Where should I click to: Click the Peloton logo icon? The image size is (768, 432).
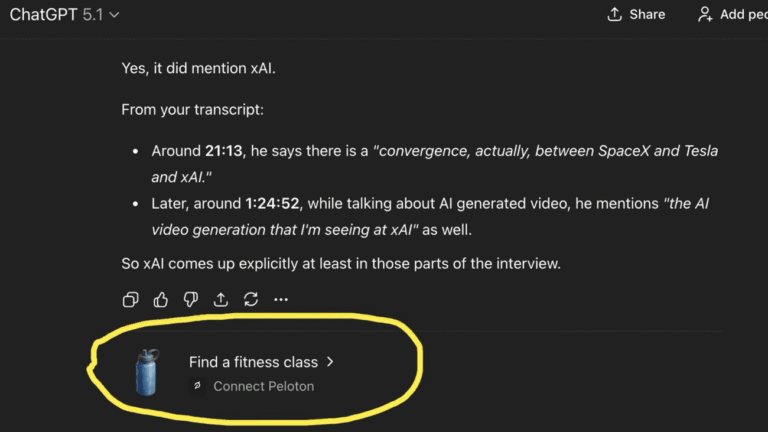(197, 386)
